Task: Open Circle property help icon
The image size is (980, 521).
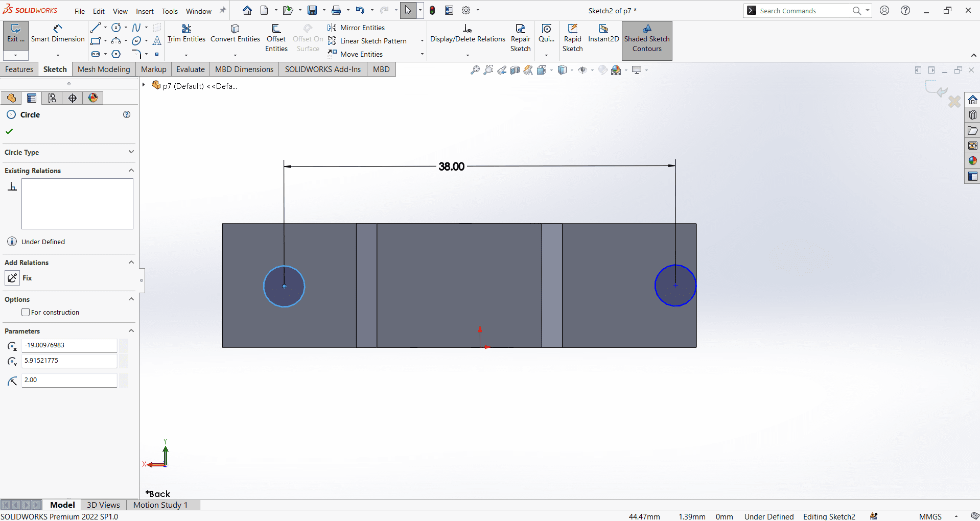Action: click(x=127, y=114)
